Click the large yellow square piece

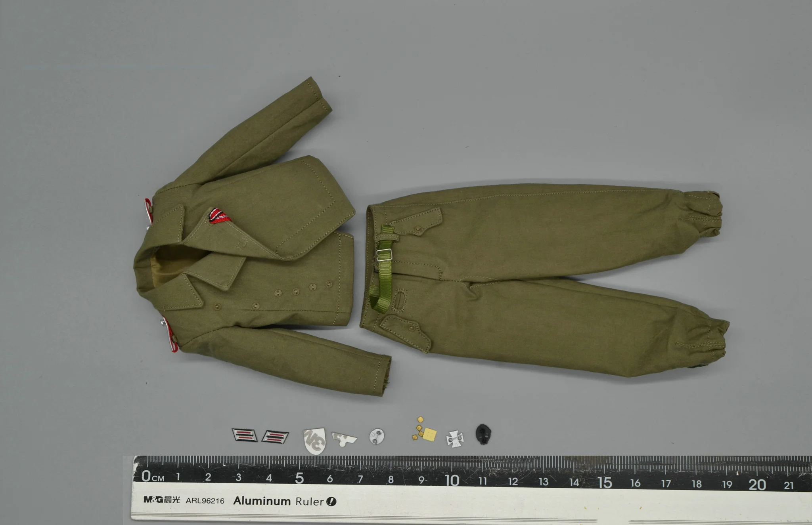(x=430, y=435)
